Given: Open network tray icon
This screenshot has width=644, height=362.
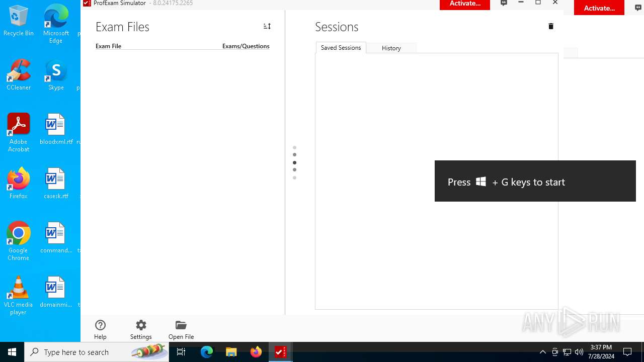Looking at the screenshot, I should [567, 352].
